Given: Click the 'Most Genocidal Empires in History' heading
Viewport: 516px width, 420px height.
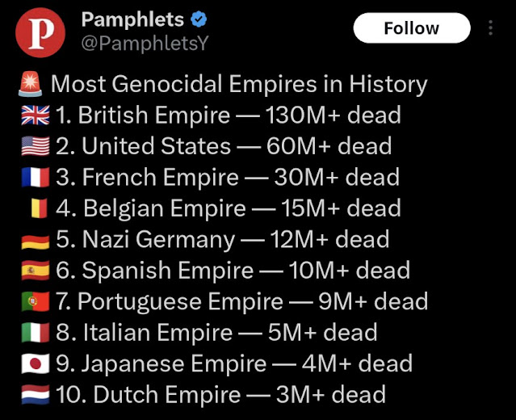Looking at the screenshot, I should click(239, 84).
